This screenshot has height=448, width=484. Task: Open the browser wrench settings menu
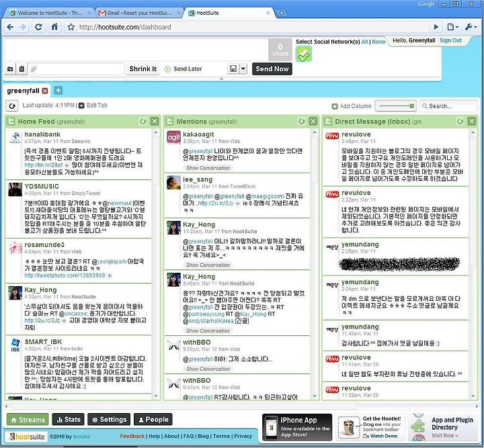coord(471,27)
